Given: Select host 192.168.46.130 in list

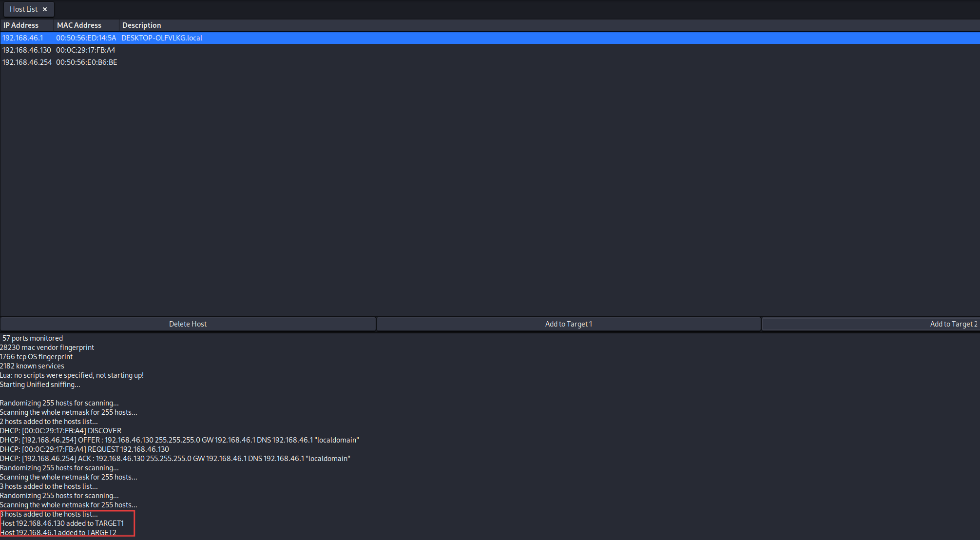Looking at the screenshot, I should pyautogui.click(x=27, y=50).
